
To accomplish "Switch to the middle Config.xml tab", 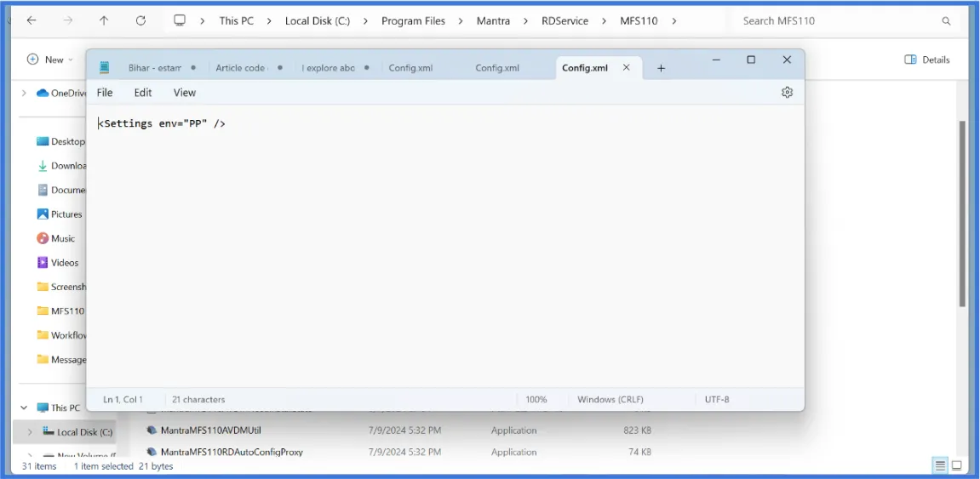I will [497, 67].
